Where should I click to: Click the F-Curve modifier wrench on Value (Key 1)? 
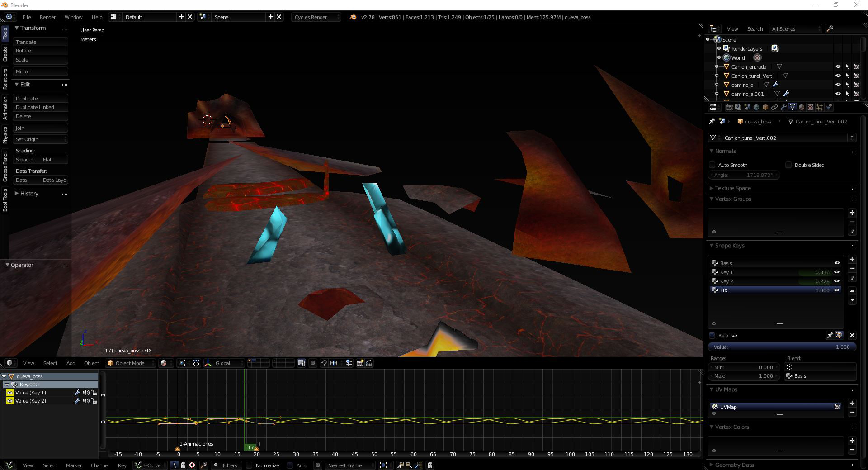77,393
